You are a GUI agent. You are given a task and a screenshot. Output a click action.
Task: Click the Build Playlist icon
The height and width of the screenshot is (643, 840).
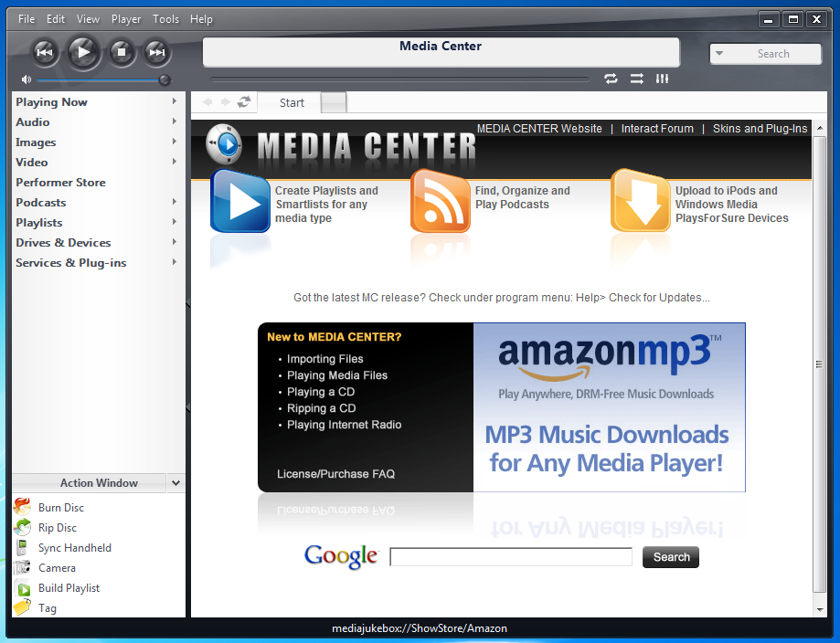click(23, 588)
